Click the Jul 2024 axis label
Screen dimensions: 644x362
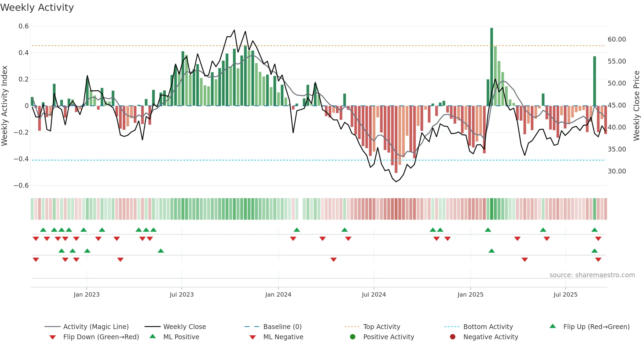point(374,294)
